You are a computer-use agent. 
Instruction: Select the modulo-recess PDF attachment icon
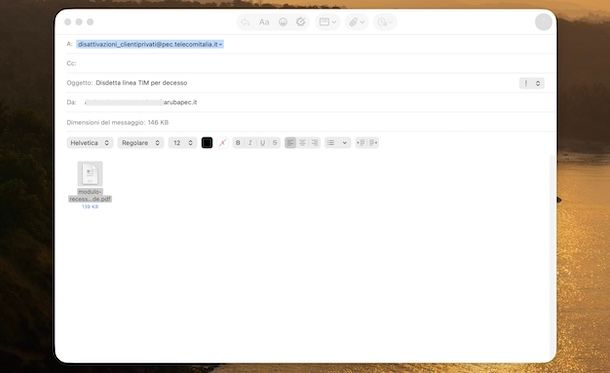pyautogui.click(x=90, y=173)
